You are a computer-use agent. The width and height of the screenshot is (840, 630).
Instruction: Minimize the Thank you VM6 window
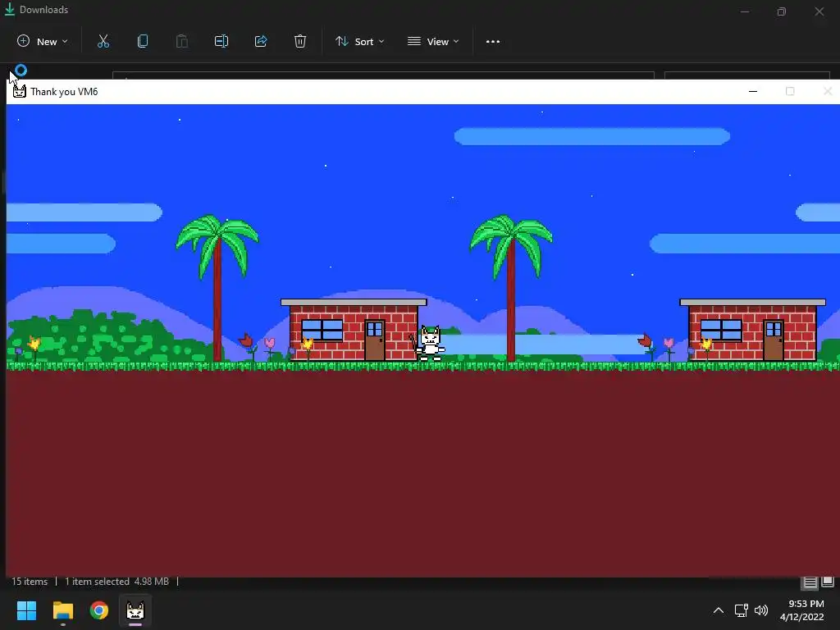[x=753, y=92]
